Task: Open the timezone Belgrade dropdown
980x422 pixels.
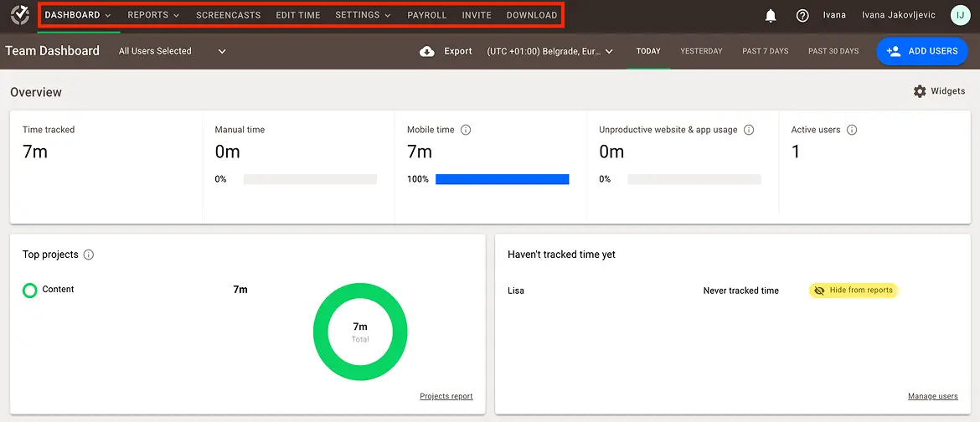Action: [550, 51]
